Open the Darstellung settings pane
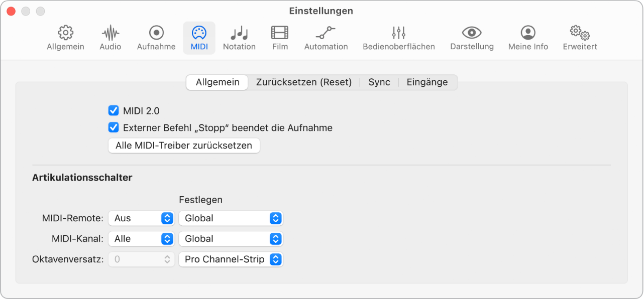644x299 pixels. pos(472,38)
